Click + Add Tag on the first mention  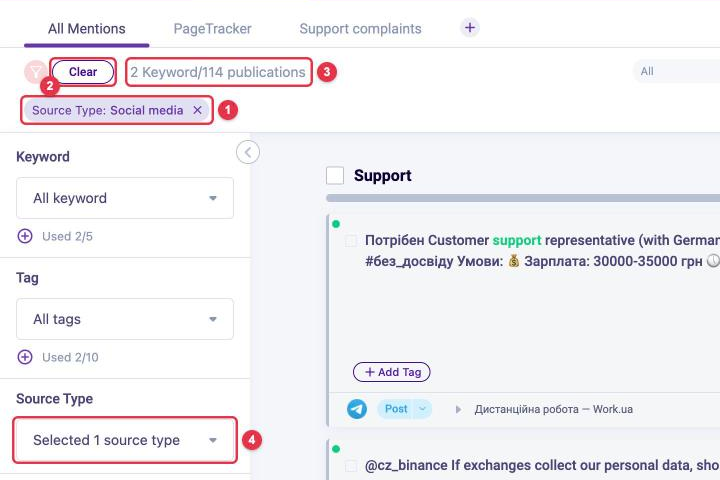[x=392, y=372]
